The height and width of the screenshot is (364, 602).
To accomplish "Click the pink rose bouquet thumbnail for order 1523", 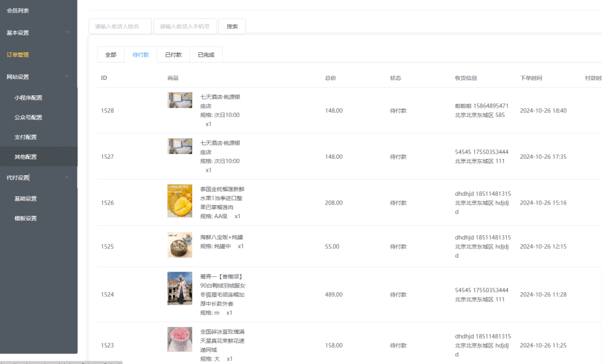I will point(179,339).
